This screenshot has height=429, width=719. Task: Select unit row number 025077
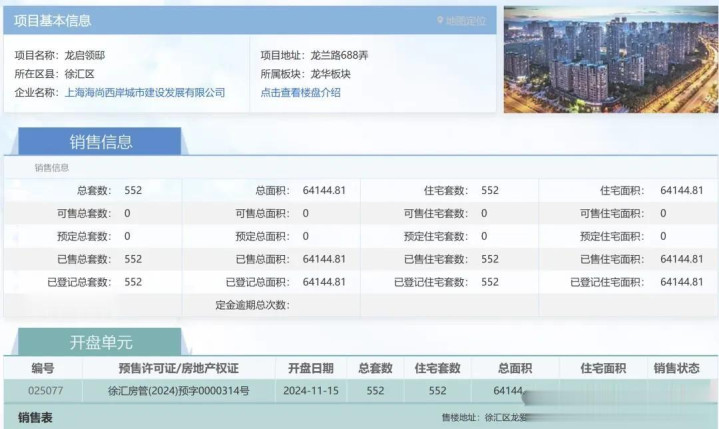42,391
